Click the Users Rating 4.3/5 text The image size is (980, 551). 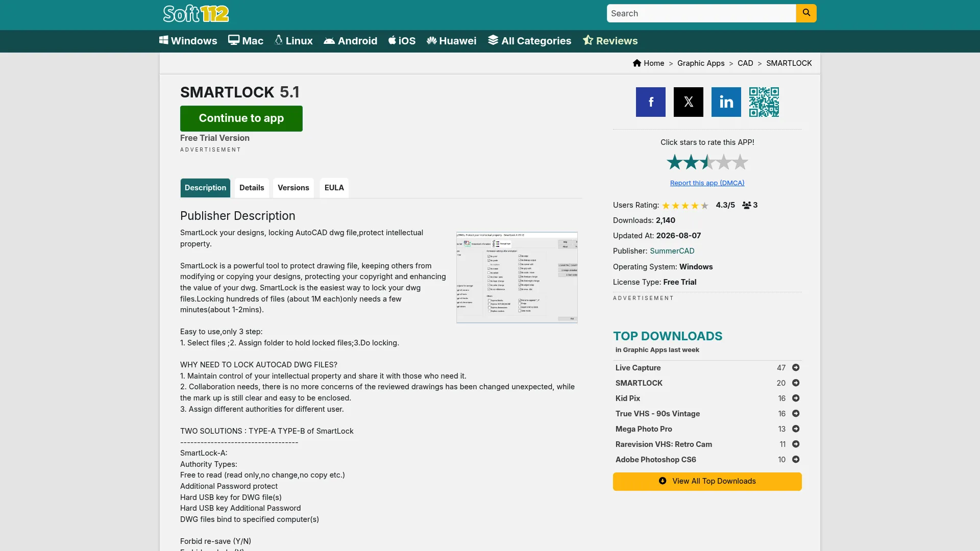[x=725, y=205]
